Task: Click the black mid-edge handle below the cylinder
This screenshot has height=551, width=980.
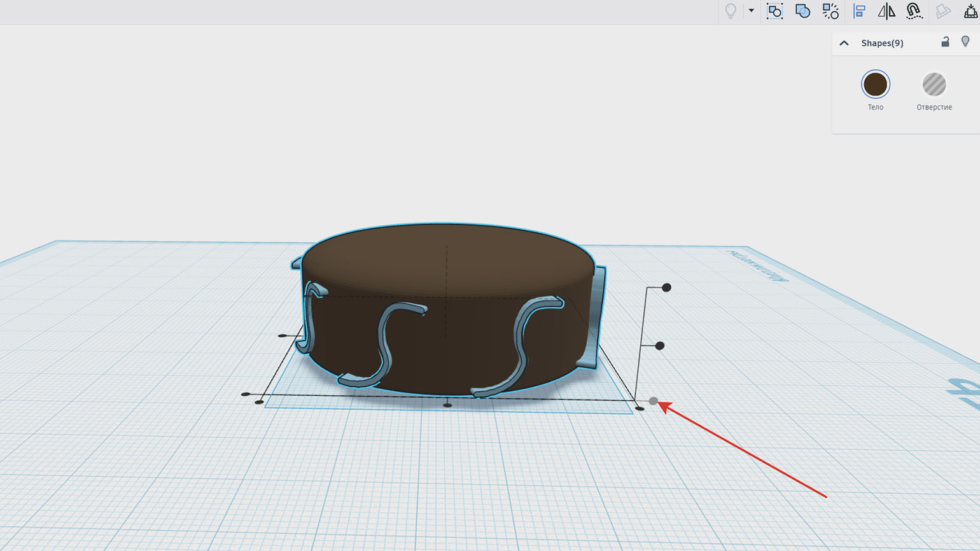Action: point(447,405)
